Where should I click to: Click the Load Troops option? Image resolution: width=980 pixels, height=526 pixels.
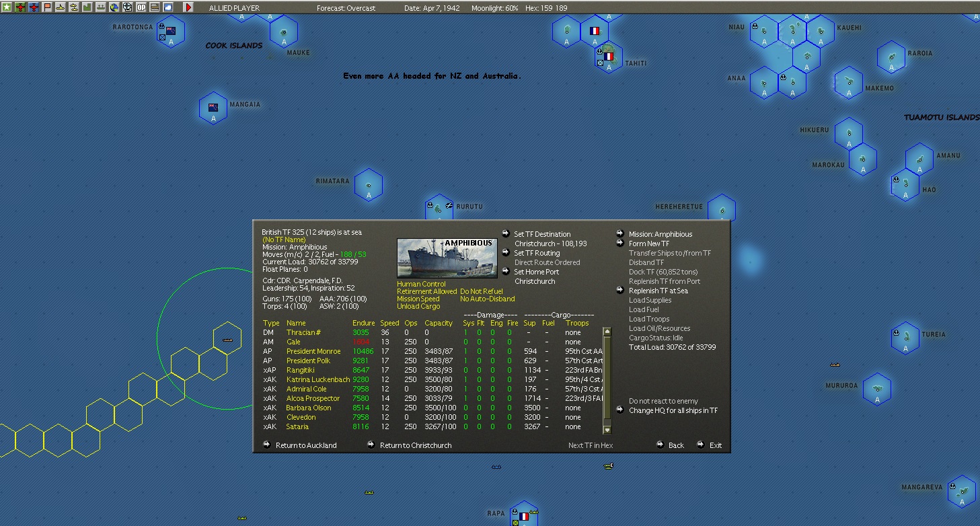point(649,319)
